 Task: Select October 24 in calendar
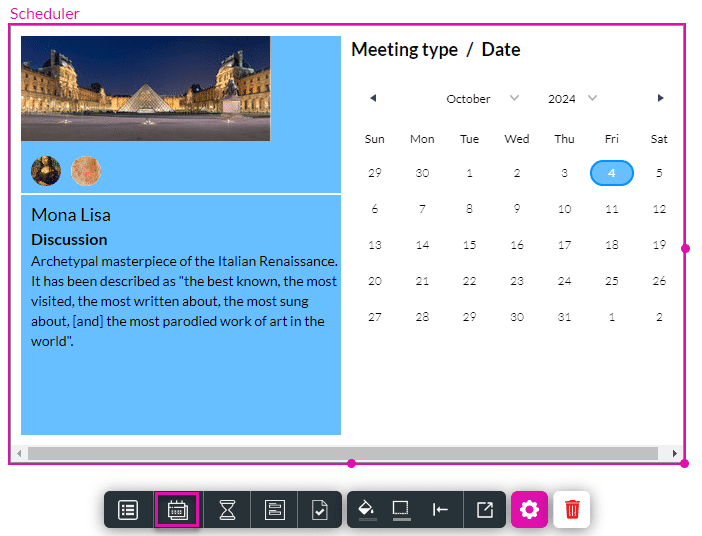pyautogui.click(x=564, y=281)
